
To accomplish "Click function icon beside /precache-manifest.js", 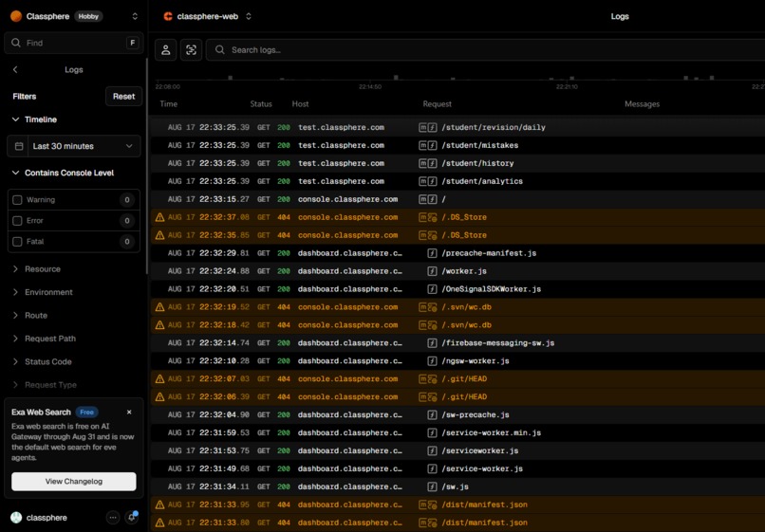I will pyautogui.click(x=432, y=253).
